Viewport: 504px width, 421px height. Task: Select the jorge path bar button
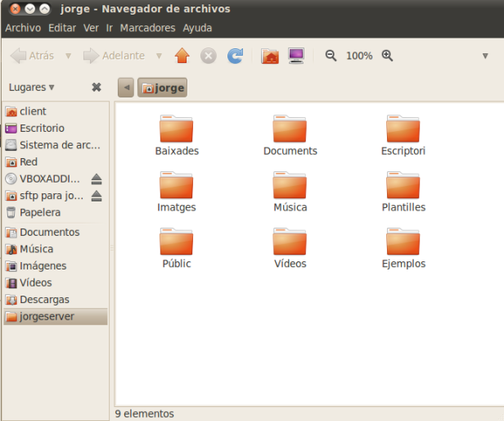(x=162, y=87)
